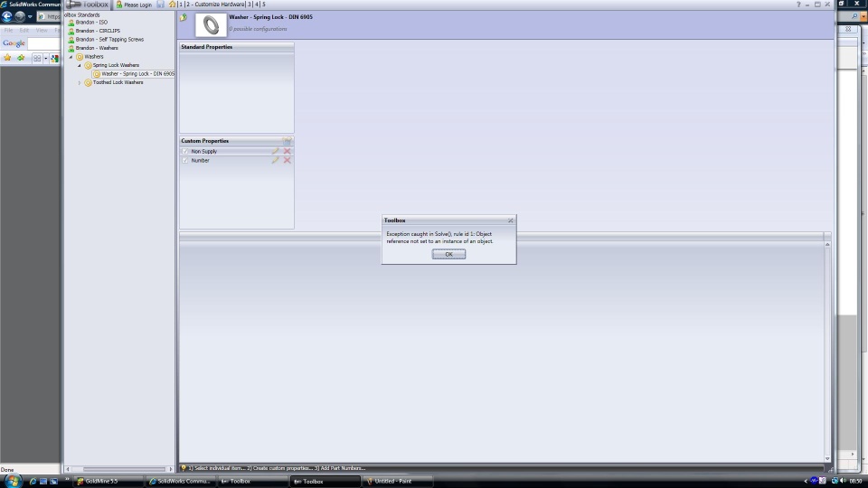Select step 4 in wizard bar
This screenshot has height=488, width=868.
coord(256,4)
